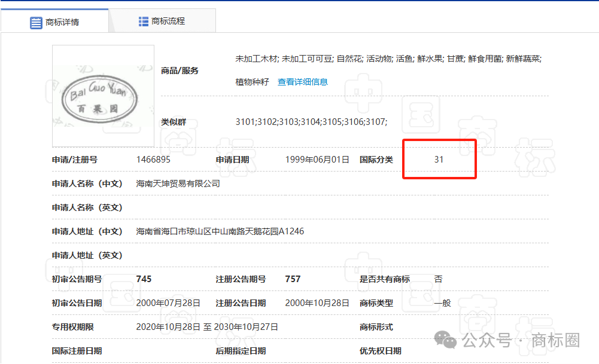Click the grid icon on 商标流程 tab
This screenshot has height=364, width=599.
click(x=142, y=20)
